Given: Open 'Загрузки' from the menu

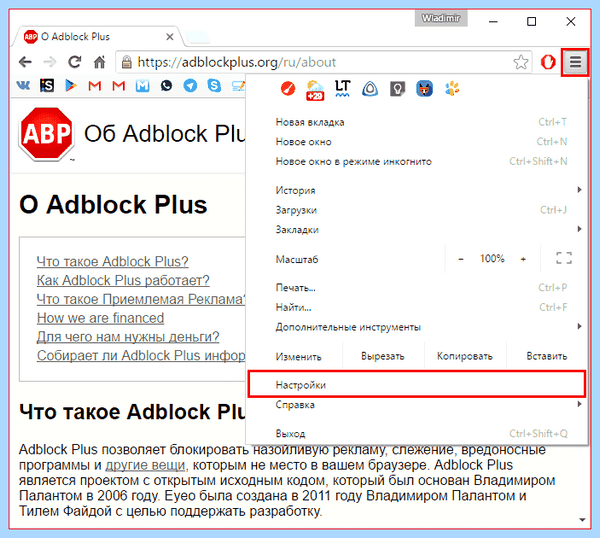Looking at the screenshot, I should click(x=417, y=210).
